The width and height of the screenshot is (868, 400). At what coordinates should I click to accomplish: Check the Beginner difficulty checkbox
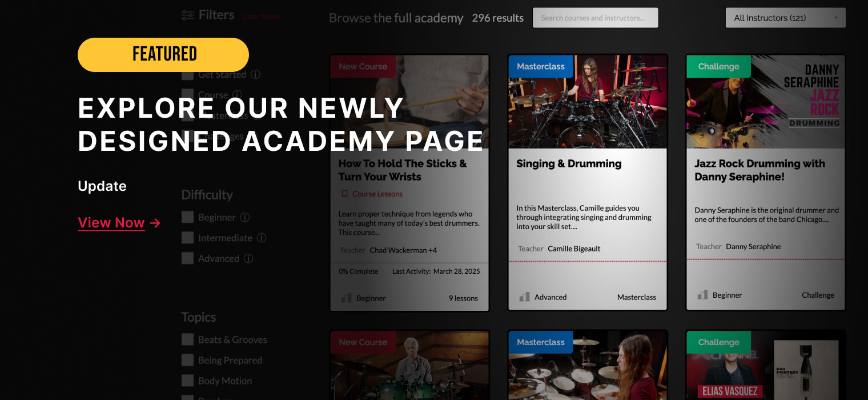tap(187, 217)
